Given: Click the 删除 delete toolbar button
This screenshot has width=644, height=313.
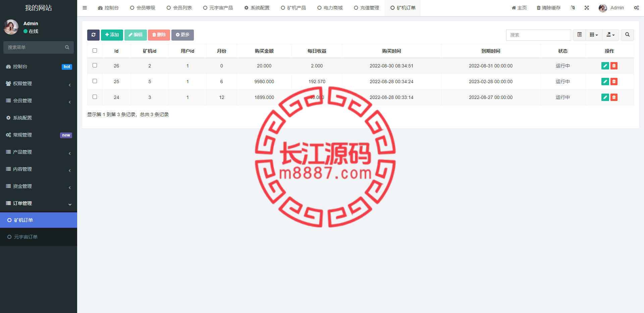Looking at the screenshot, I should point(159,35).
